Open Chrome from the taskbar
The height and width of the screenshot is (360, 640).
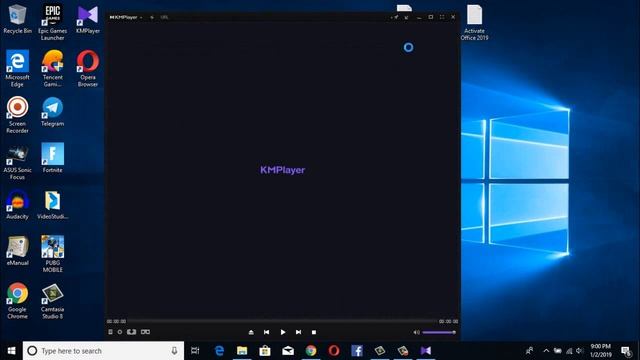[x=311, y=351]
